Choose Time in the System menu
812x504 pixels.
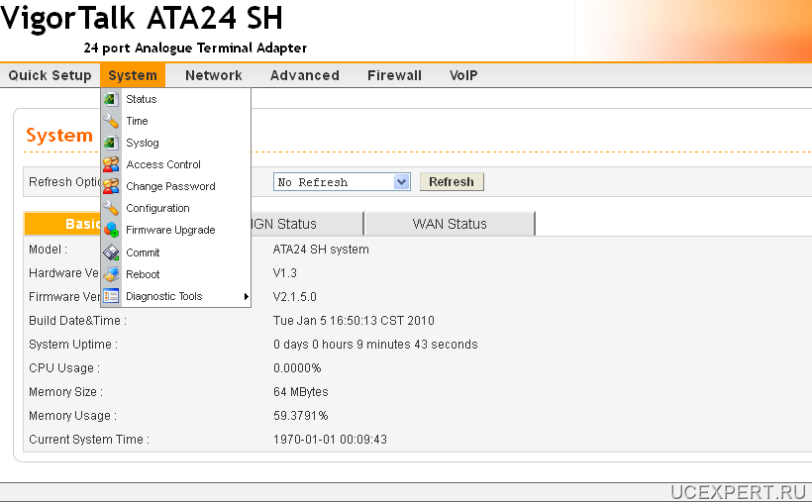coord(137,121)
